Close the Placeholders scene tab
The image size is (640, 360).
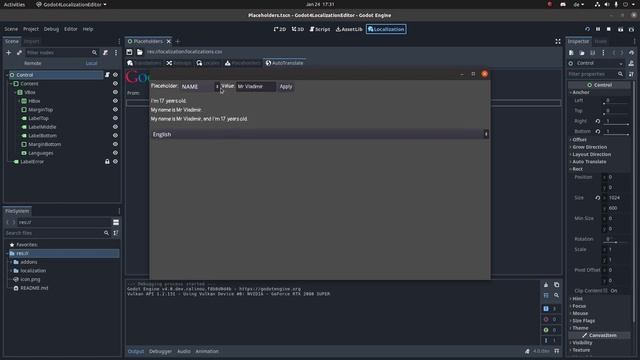coord(169,41)
